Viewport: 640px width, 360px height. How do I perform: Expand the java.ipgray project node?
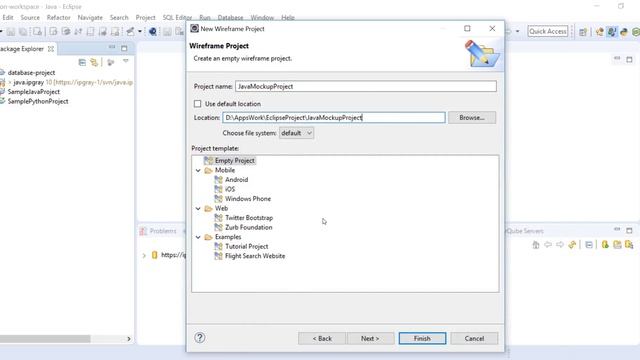[10, 82]
